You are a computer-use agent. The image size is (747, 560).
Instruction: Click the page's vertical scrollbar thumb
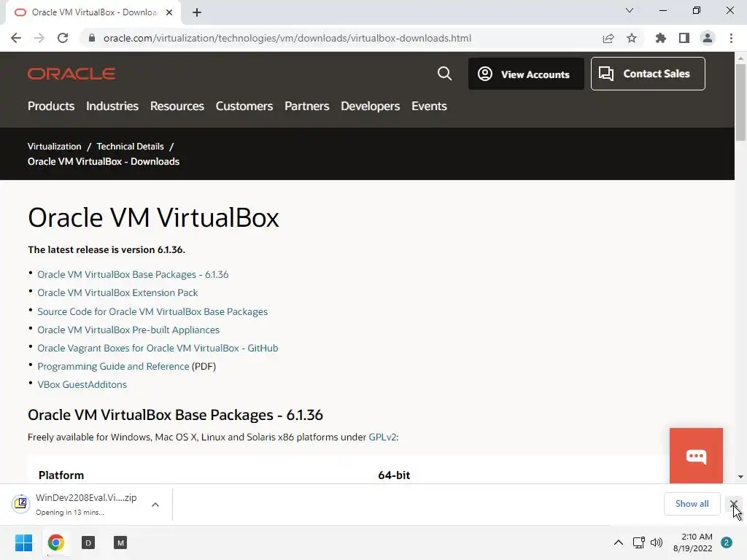coord(740,102)
